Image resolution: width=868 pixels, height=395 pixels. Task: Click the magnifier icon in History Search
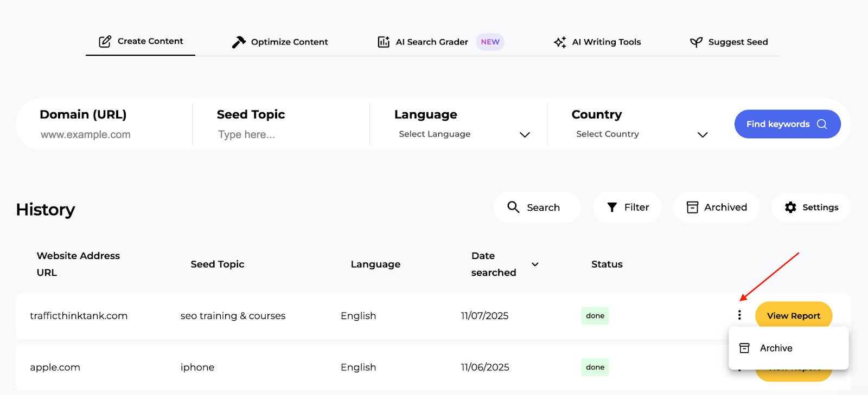pos(513,207)
